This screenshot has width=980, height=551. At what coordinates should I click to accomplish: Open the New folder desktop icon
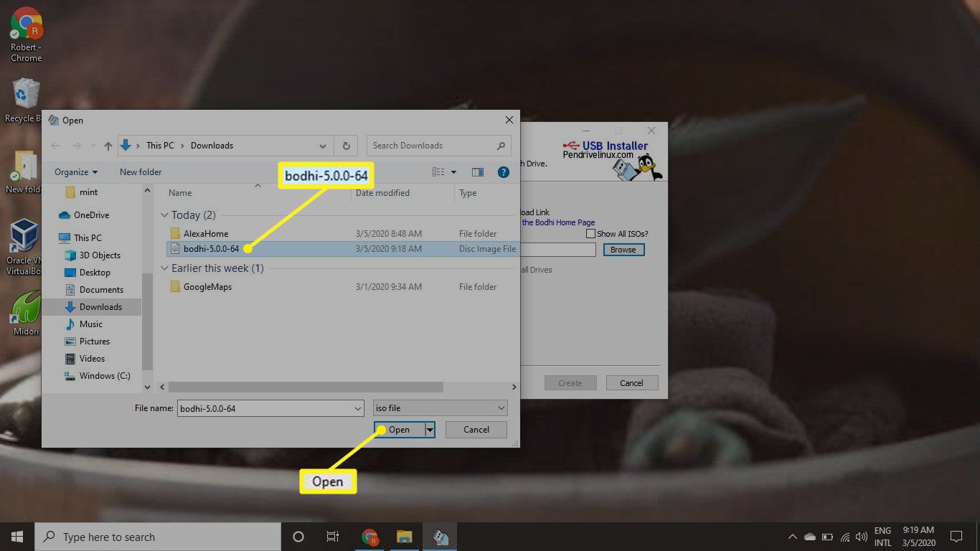[24, 173]
